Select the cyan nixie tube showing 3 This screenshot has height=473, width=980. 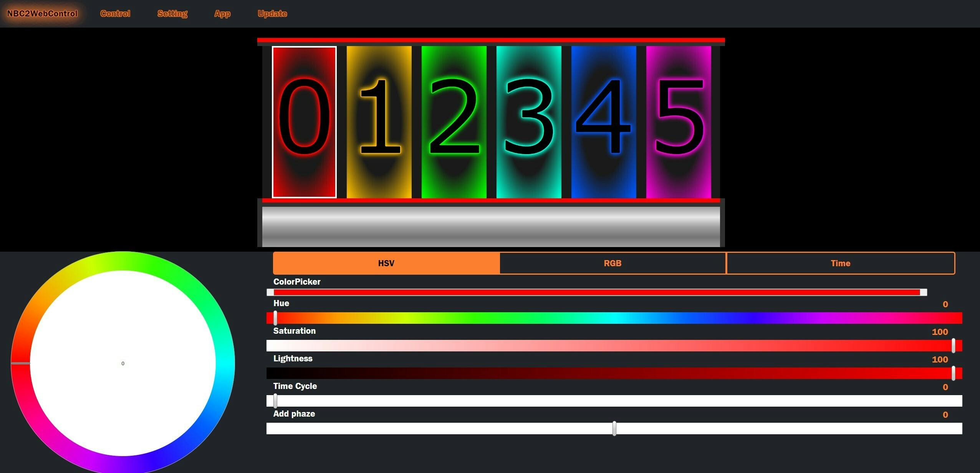pos(529,122)
